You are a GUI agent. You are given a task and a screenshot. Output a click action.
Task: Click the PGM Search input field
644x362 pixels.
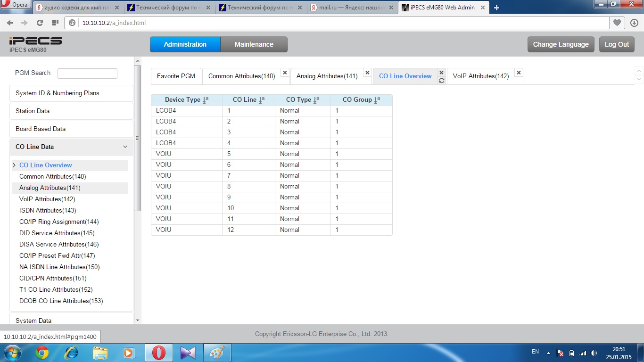click(x=87, y=73)
